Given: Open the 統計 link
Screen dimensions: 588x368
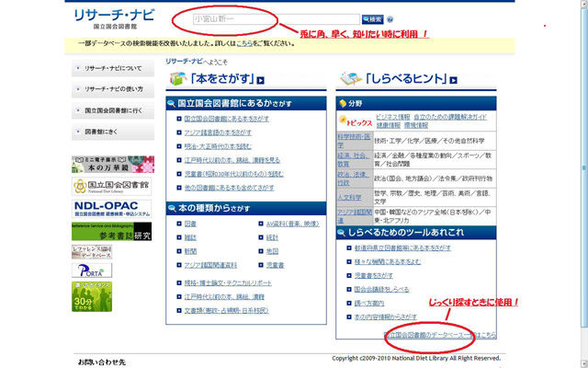Looking at the screenshot, I should [x=272, y=237].
